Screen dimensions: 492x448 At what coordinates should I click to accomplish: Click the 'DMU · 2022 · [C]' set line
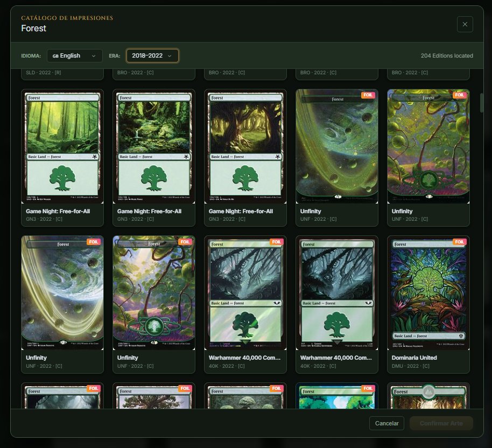pyautogui.click(x=410, y=366)
